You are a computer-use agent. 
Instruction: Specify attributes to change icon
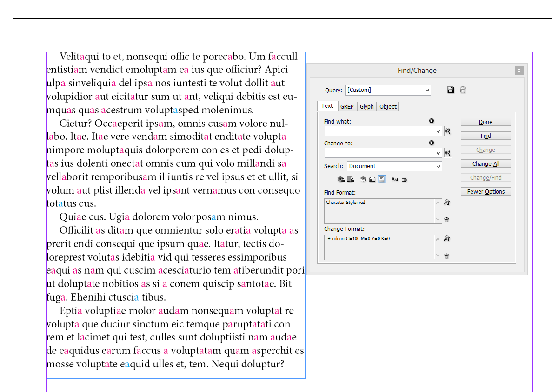pos(447,239)
